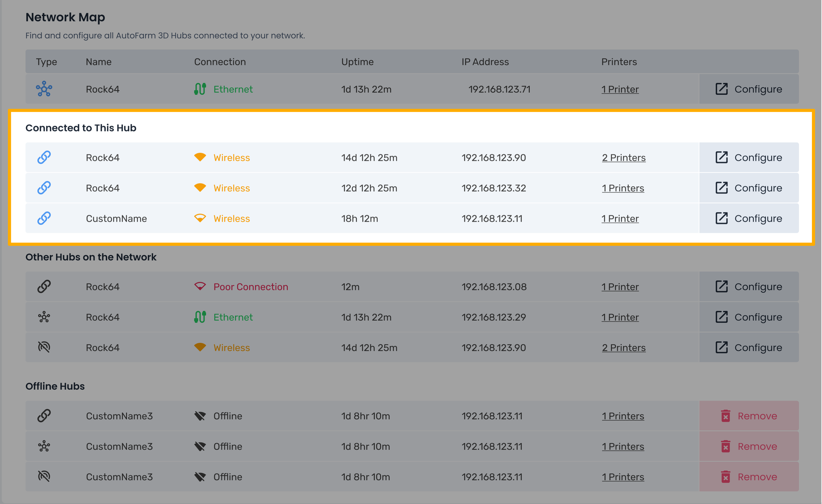Click wireless icon for hub 192.168.123.32

[200, 188]
